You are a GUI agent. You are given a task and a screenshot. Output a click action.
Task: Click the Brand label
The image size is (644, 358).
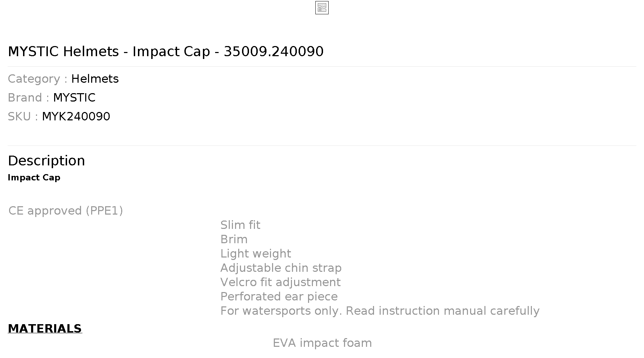pos(28,98)
